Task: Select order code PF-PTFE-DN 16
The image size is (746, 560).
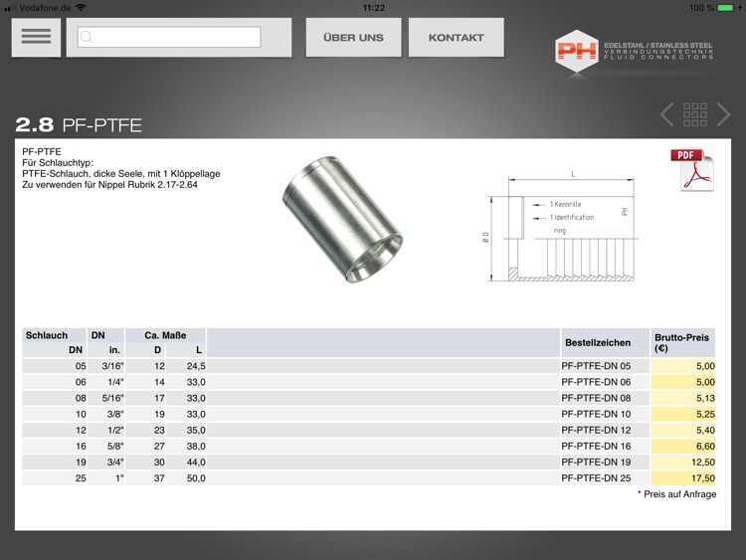Action: coord(596,447)
